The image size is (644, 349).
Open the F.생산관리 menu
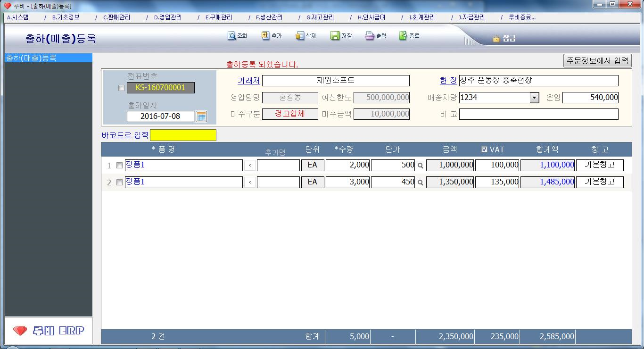tap(269, 17)
